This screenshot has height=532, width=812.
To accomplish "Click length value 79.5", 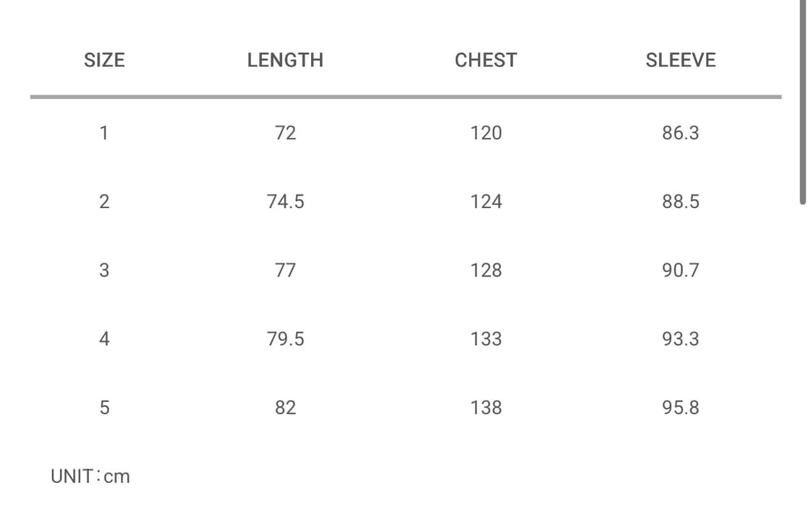I will (285, 339).
